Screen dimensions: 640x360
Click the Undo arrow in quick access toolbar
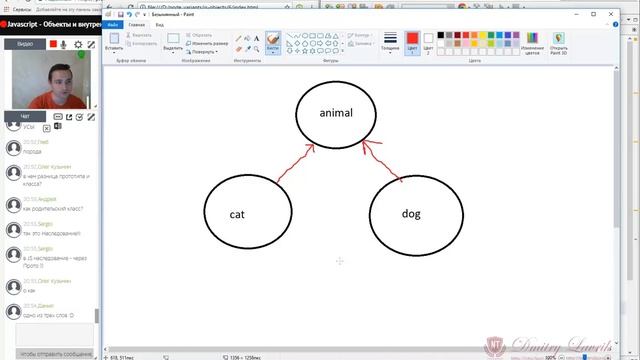click(129, 14)
